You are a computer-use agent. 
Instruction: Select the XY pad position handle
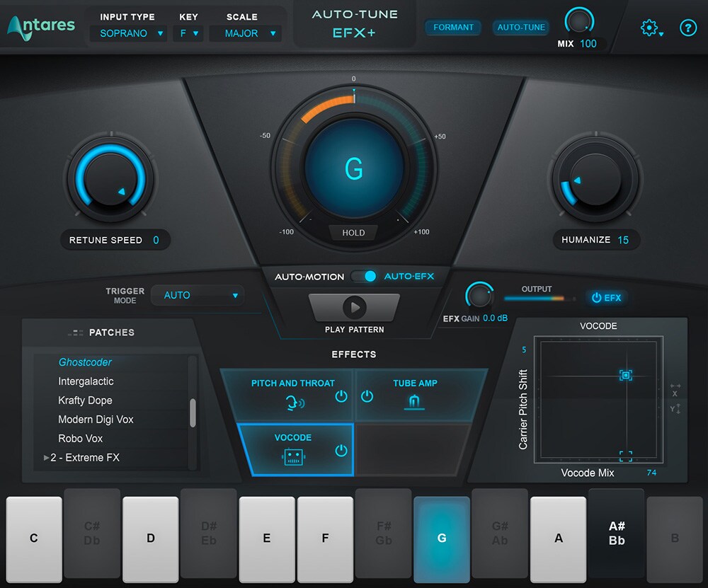click(x=625, y=375)
